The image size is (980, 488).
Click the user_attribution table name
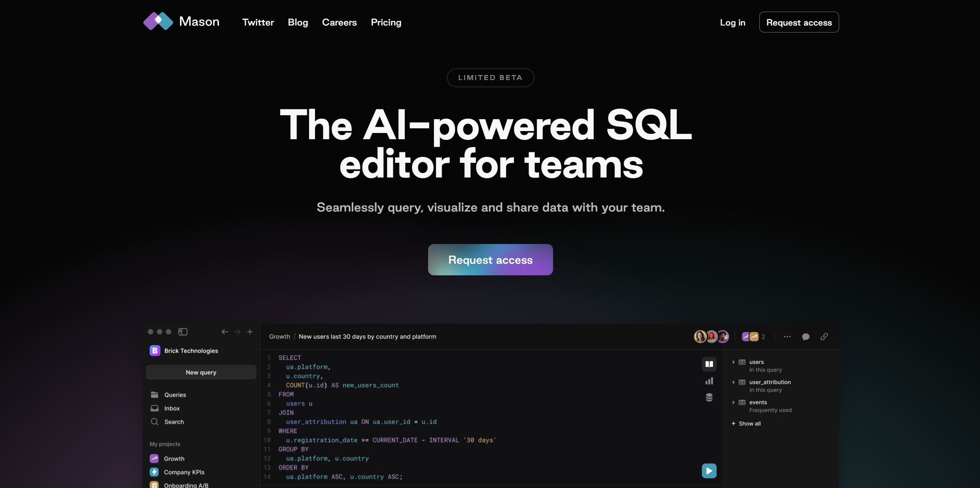[x=770, y=382]
